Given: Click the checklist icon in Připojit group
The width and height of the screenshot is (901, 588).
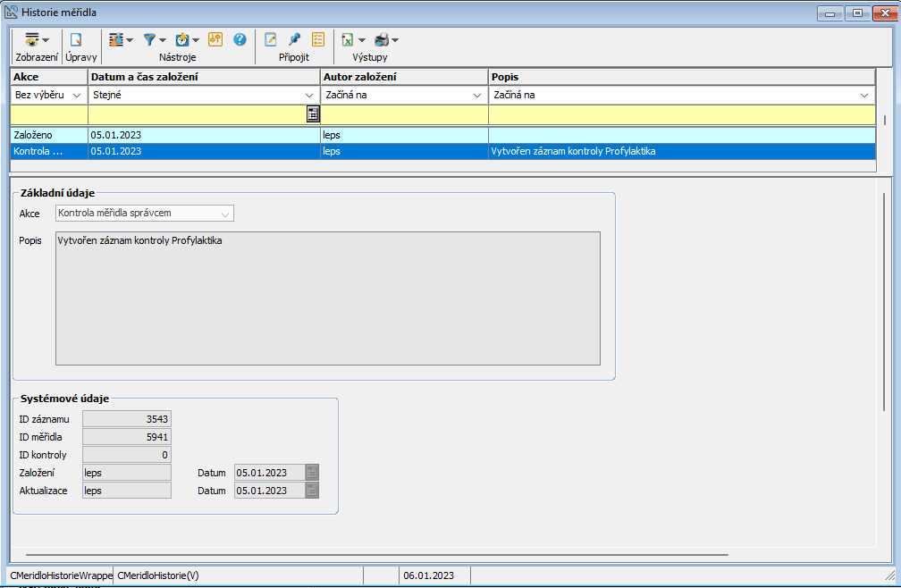Looking at the screenshot, I should (318, 40).
